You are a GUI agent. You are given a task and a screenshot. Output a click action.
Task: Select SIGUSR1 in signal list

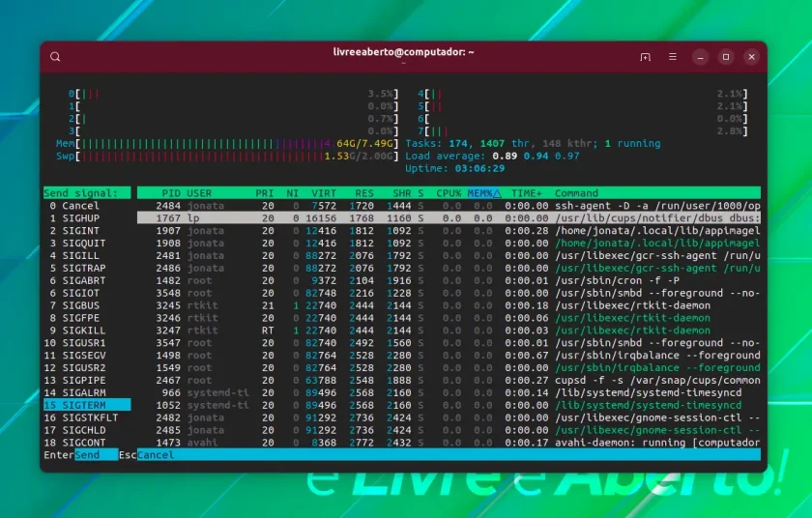87,342
